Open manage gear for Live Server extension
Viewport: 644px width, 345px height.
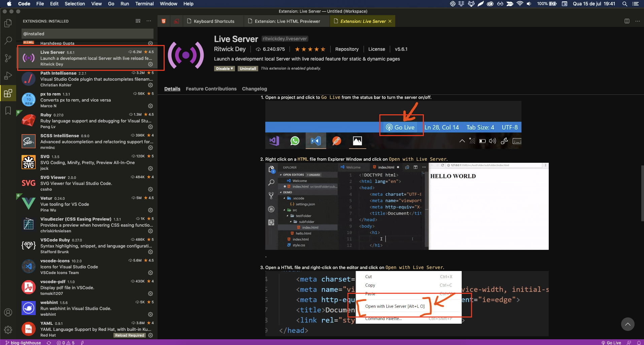[150, 64]
